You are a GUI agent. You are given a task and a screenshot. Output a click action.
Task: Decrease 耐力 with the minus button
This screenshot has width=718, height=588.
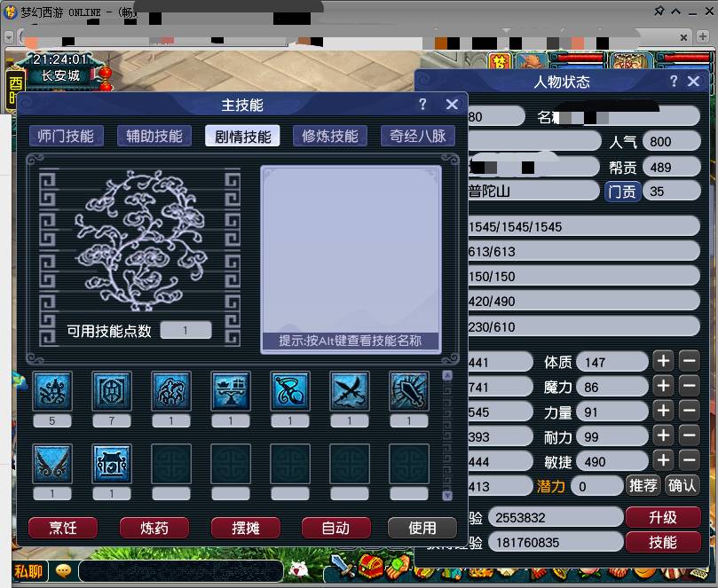click(x=689, y=435)
